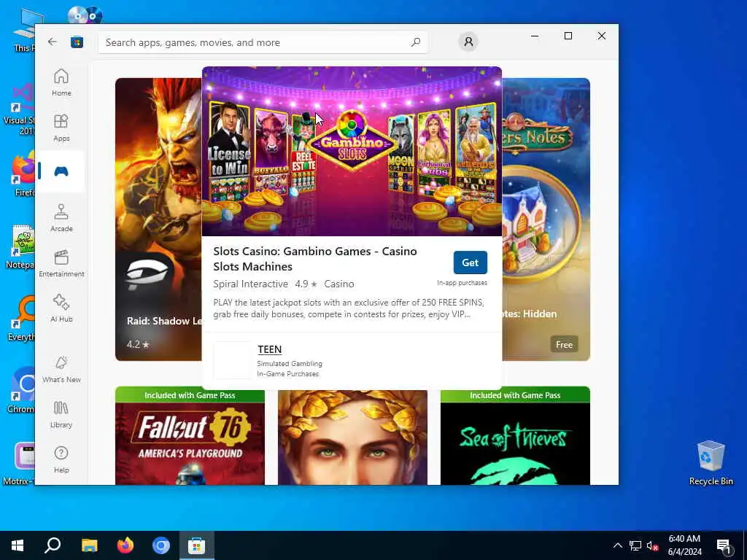
Task: Click the network status tray icon
Action: [635, 545]
